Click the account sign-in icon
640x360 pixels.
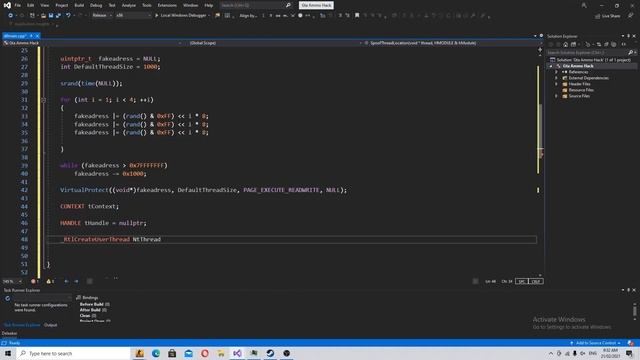point(584,5)
